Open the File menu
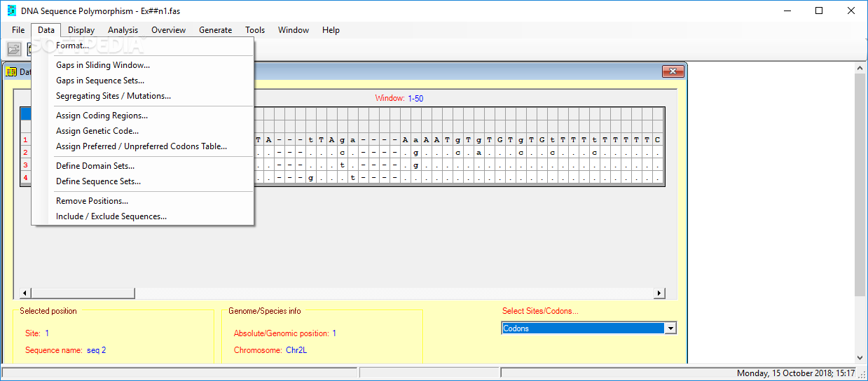This screenshot has width=868, height=381. (18, 30)
